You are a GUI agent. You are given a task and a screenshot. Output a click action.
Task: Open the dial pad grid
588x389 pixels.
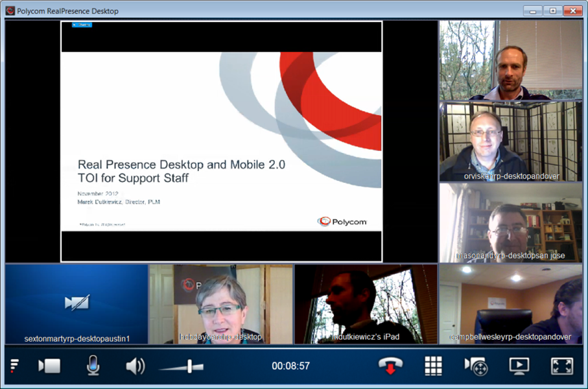[433, 366]
